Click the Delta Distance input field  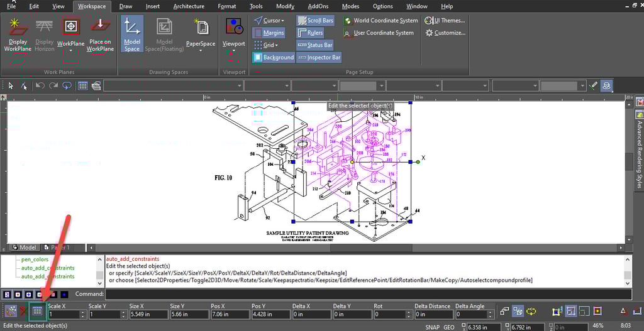[x=434, y=315]
